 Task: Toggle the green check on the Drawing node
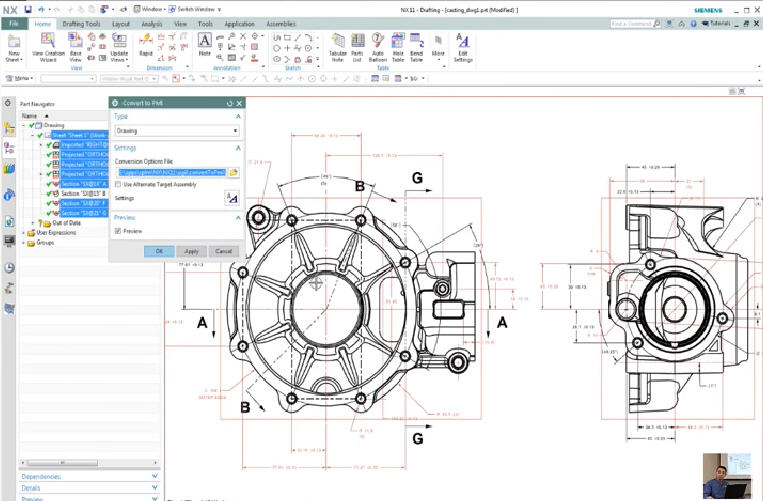pyautogui.click(x=32, y=125)
